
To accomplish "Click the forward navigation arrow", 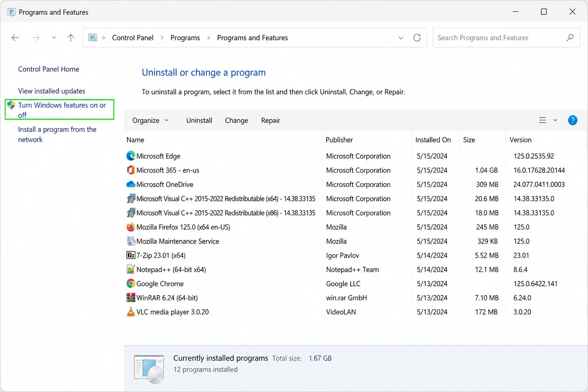I will tap(36, 38).
